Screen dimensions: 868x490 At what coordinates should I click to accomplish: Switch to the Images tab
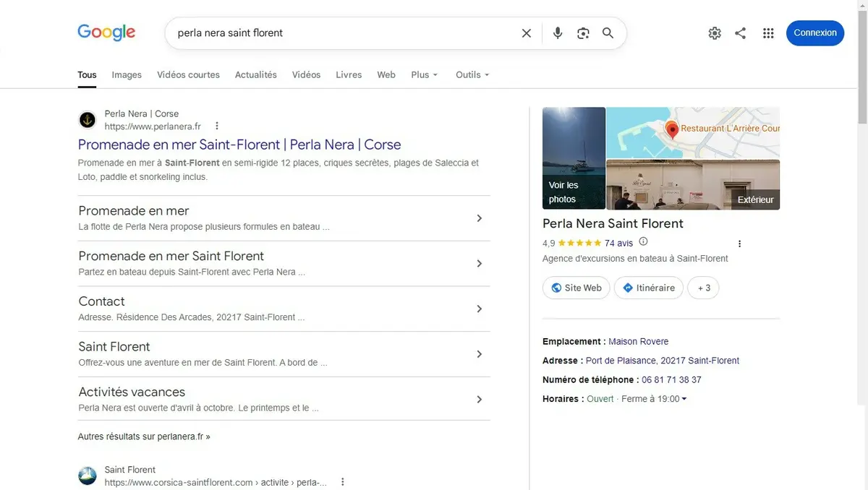pyautogui.click(x=127, y=74)
